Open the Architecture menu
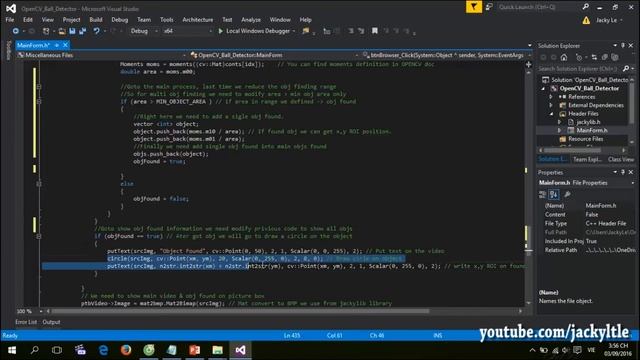 [x=198, y=20]
